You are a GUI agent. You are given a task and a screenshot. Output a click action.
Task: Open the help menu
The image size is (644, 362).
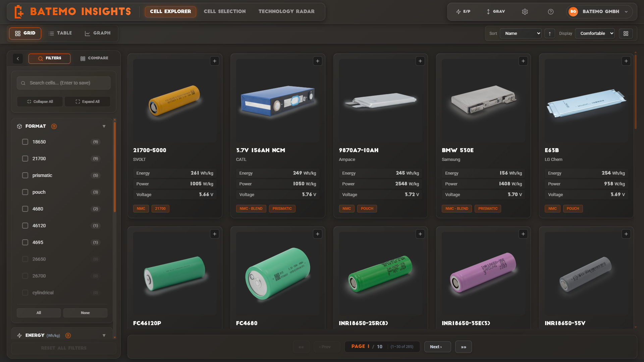(550, 11)
